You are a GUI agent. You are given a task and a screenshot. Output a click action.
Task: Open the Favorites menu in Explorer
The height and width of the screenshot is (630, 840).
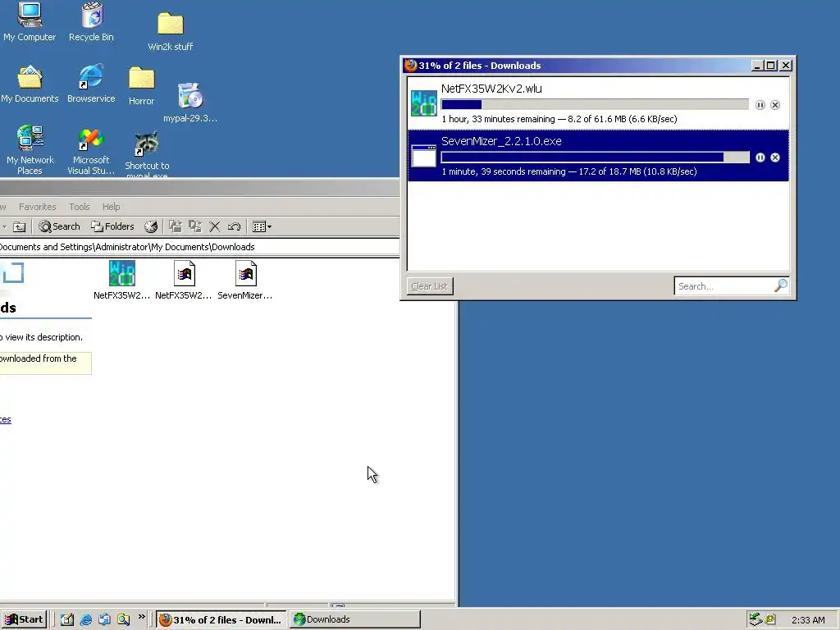click(x=38, y=207)
